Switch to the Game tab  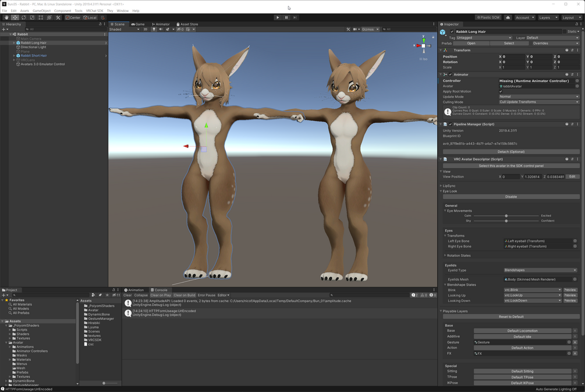(x=138, y=24)
